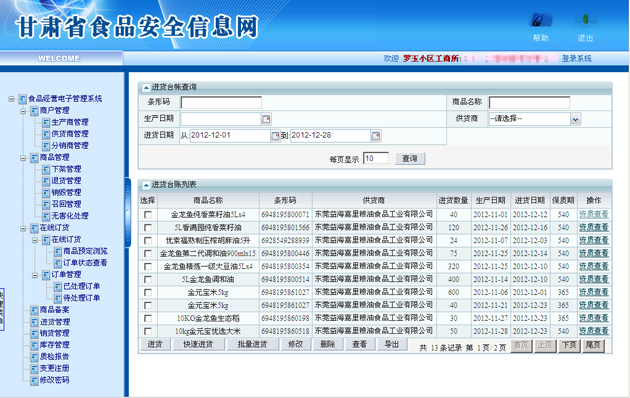Click the 进货管理 tree icon
Image resolution: width=630 pixels, height=398 pixels.
(x=35, y=322)
